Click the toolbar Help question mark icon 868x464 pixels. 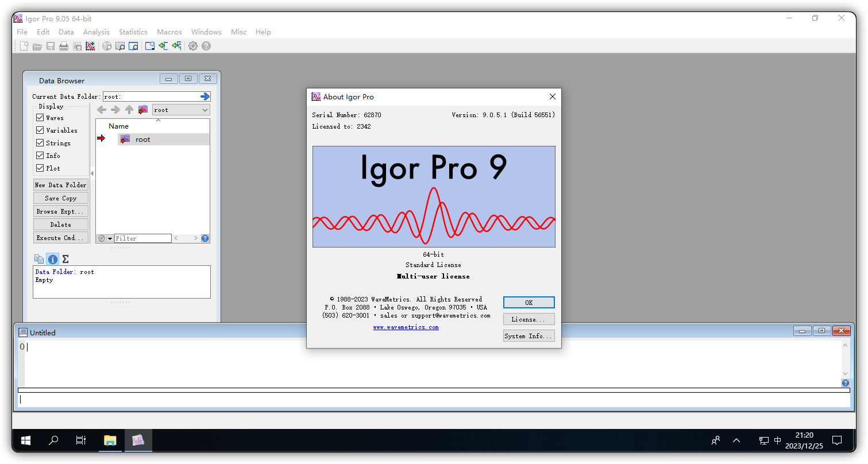pyautogui.click(x=206, y=46)
